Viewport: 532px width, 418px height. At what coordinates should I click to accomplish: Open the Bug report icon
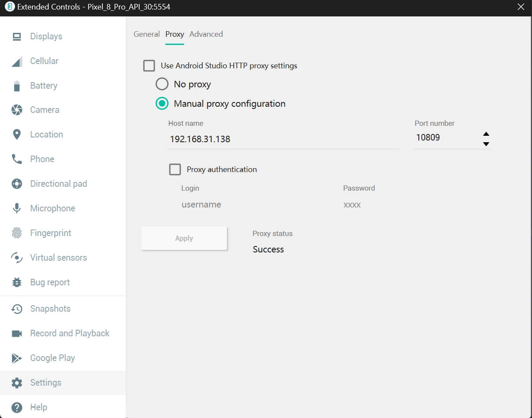17,283
